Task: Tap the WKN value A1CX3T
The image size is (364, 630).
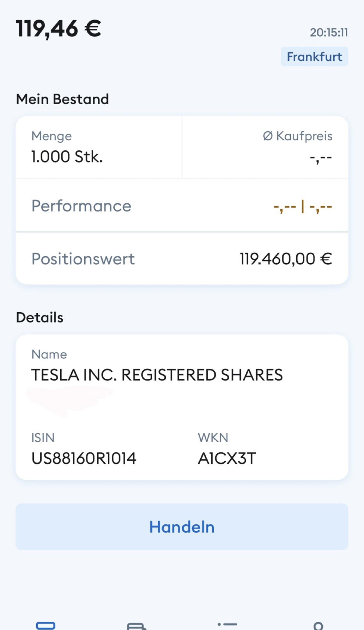Action: tap(227, 458)
